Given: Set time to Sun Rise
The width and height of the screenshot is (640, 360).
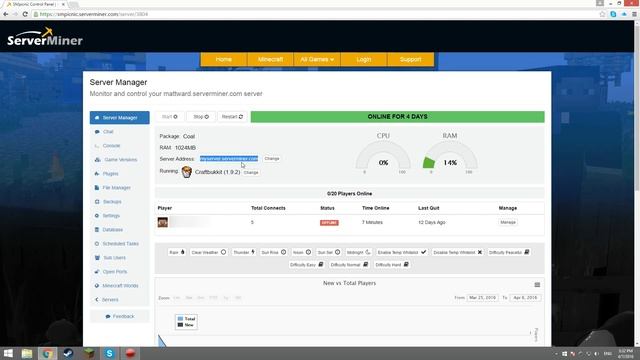Looking at the screenshot, I should (x=273, y=252).
